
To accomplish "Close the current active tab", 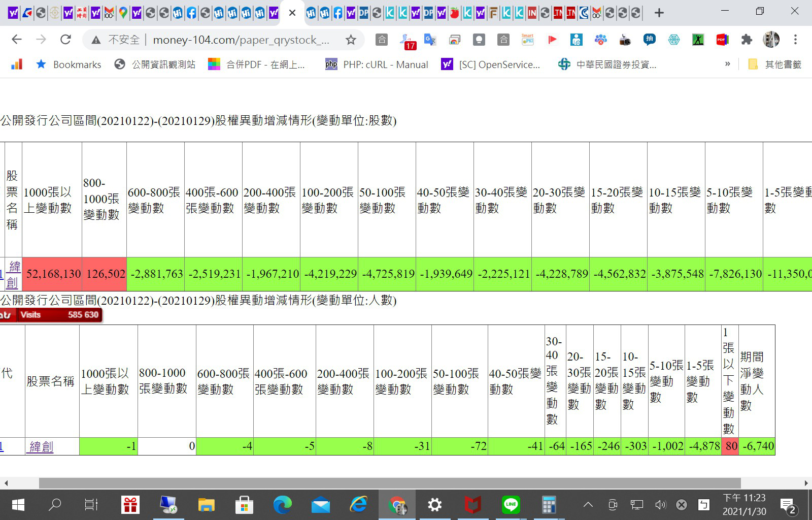I will (x=292, y=13).
